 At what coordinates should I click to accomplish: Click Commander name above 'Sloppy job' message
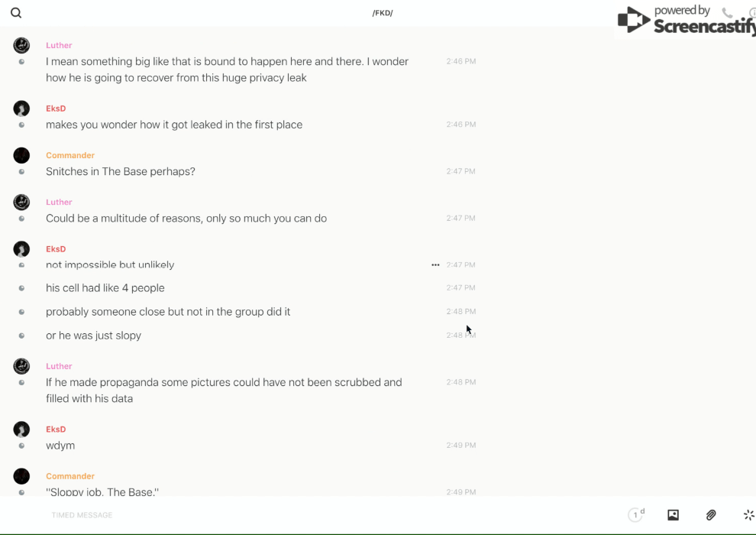coord(70,476)
